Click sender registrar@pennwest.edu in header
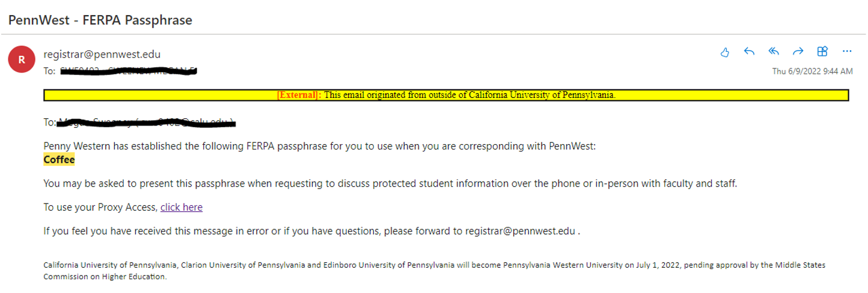The image size is (868, 293). [102, 54]
